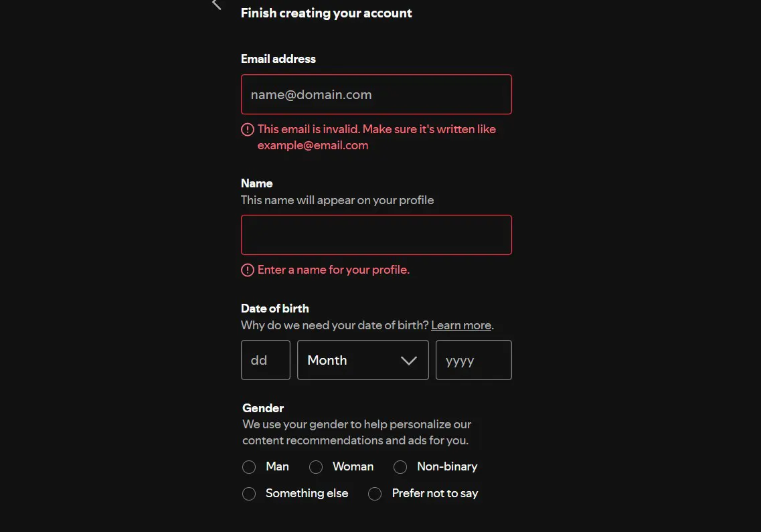Open the Learn more link

coord(461,325)
